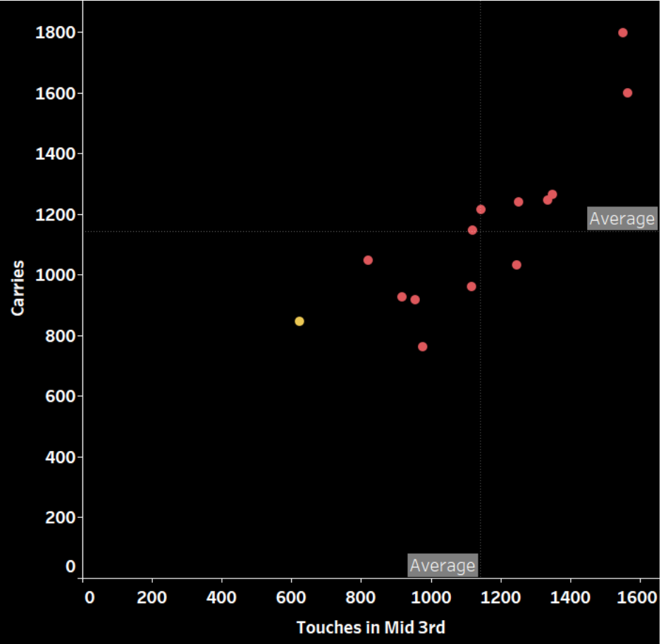Click the 1000 tick label on Carries axis

click(x=55, y=275)
